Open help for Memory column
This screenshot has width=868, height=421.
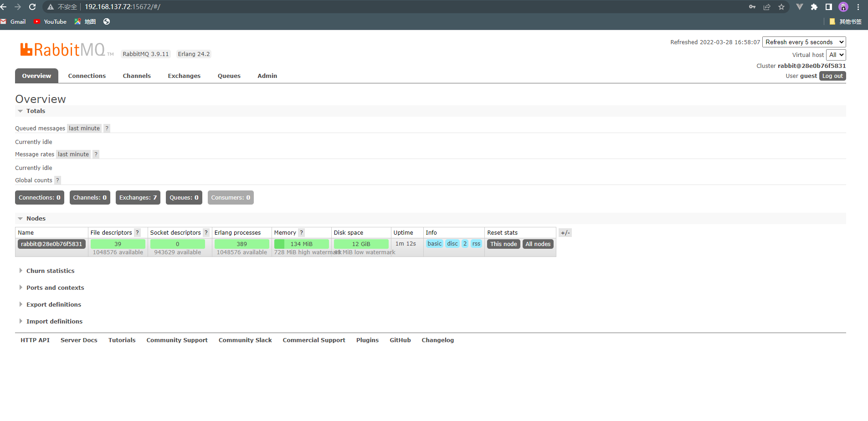(302, 233)
